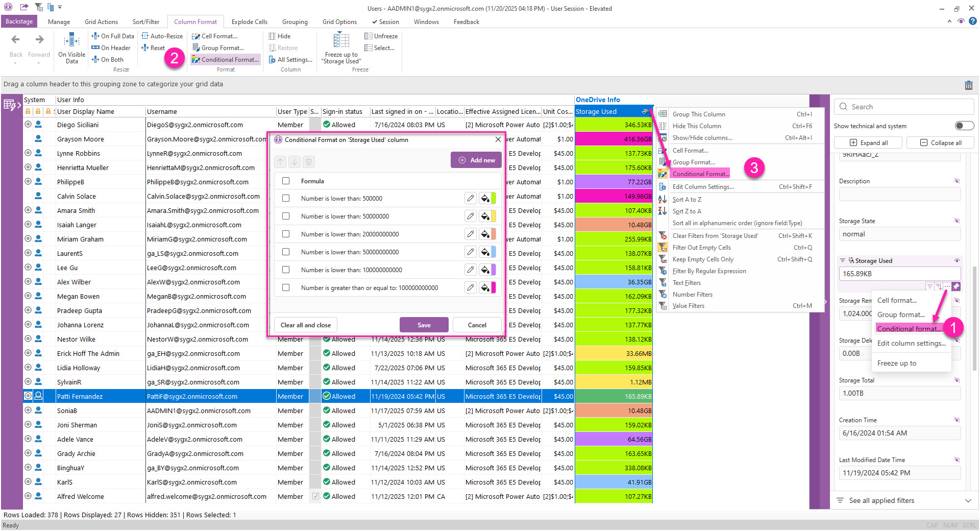Image resolution: width=980 pixels, height=531 pixels.
Task: Open the quick access toolbar customize dropdown
Action: tap(60, 8)
